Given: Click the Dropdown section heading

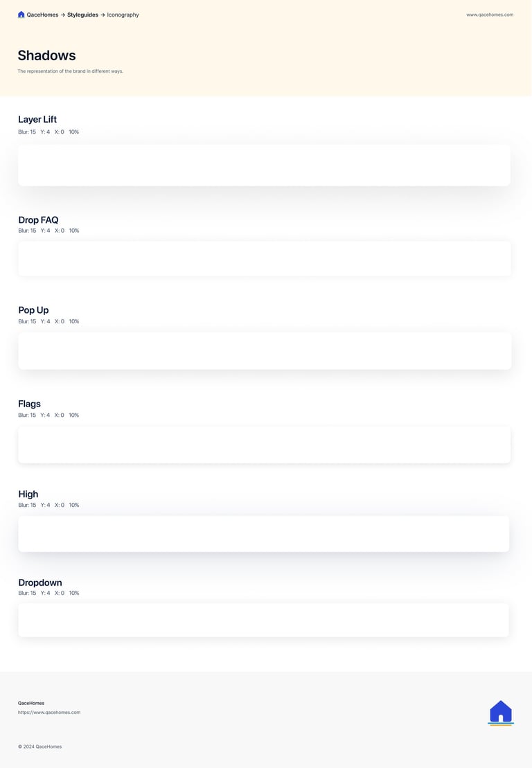Looking at the screenshot, I should [x=40, y=582].
